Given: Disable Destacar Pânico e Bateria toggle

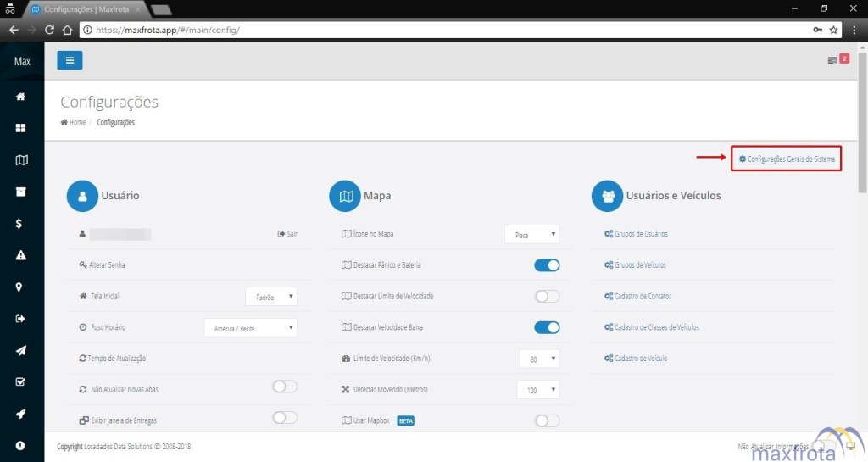Looking at the screenshot, I should point(547,265).
